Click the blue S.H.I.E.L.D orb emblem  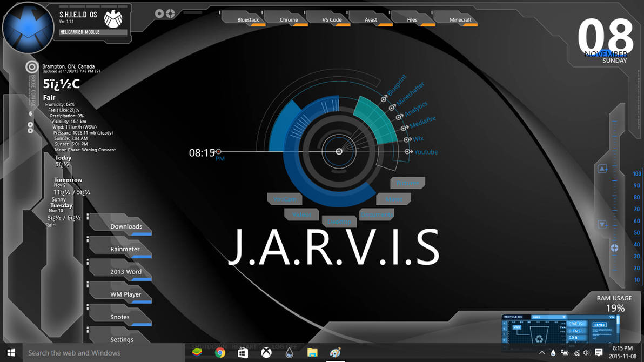[28, 28]
